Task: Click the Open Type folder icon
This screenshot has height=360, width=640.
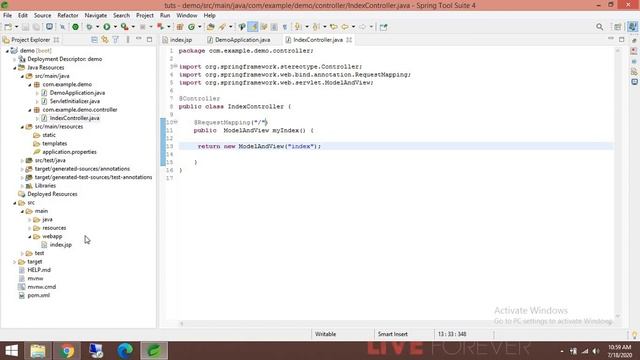Action: click(210, 27)
